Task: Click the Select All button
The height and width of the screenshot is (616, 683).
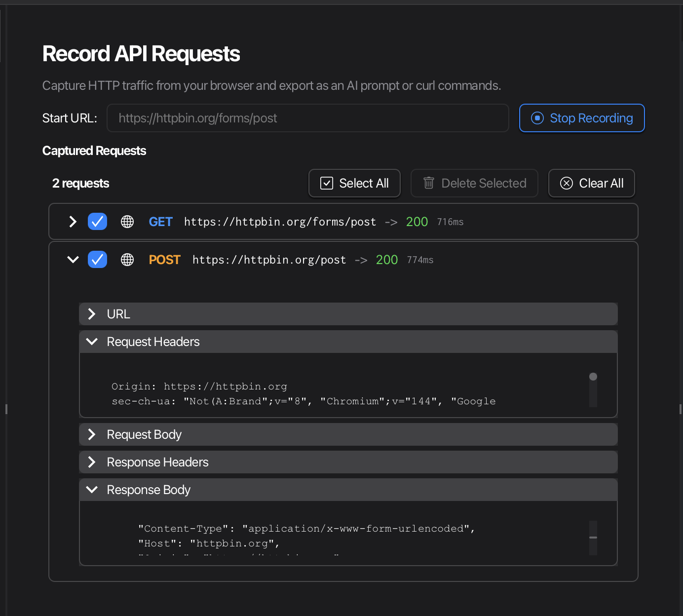Action: click(x=354, y=183)
